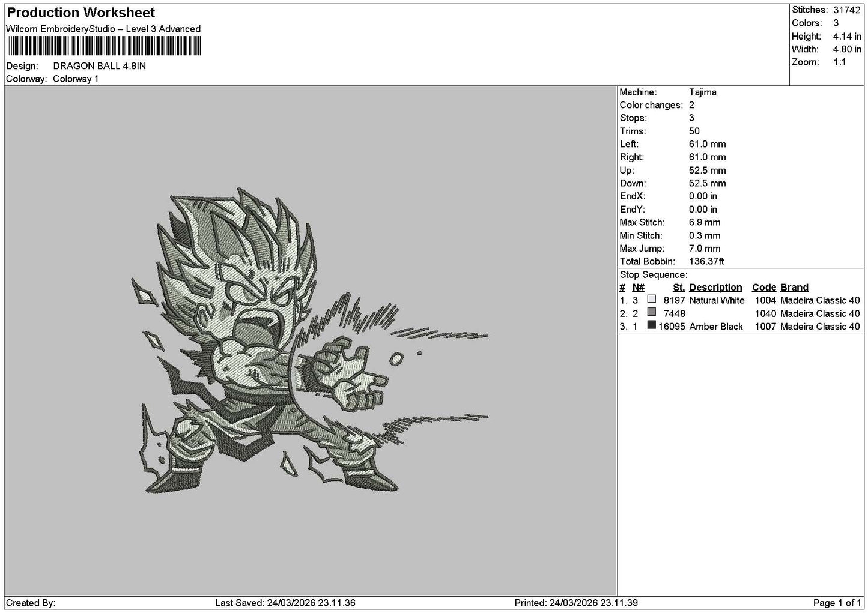Click the 'Natural White' description

[717, 300]
